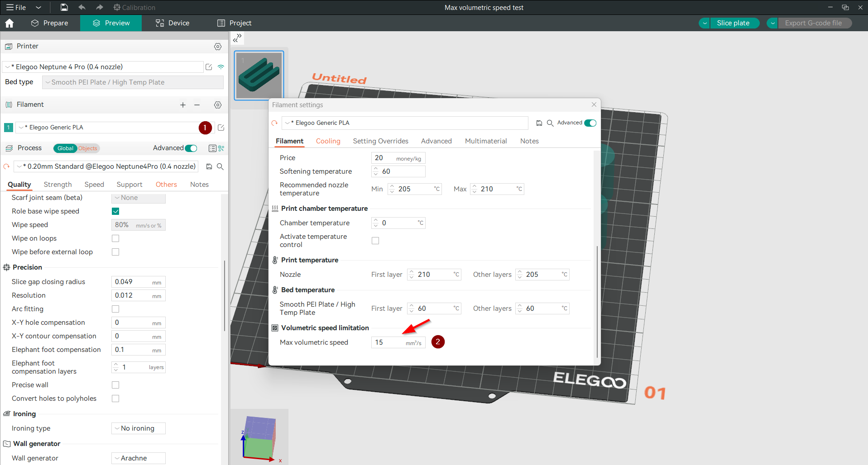868x465 pixels.
Task: Open the Notes tab in Filament settings
Action: click(529, 141)
